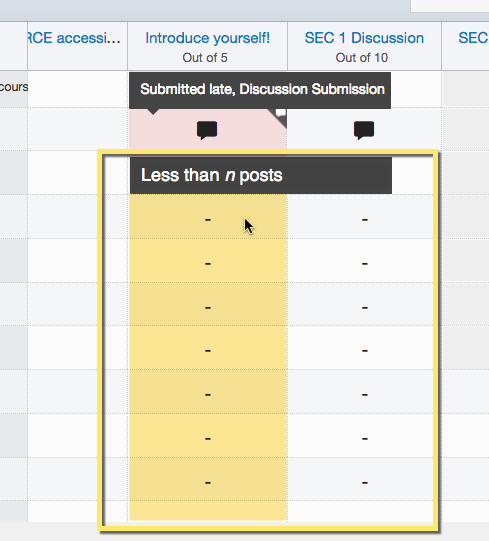Click the Less than n posts tooltip

tap(261, 175)
